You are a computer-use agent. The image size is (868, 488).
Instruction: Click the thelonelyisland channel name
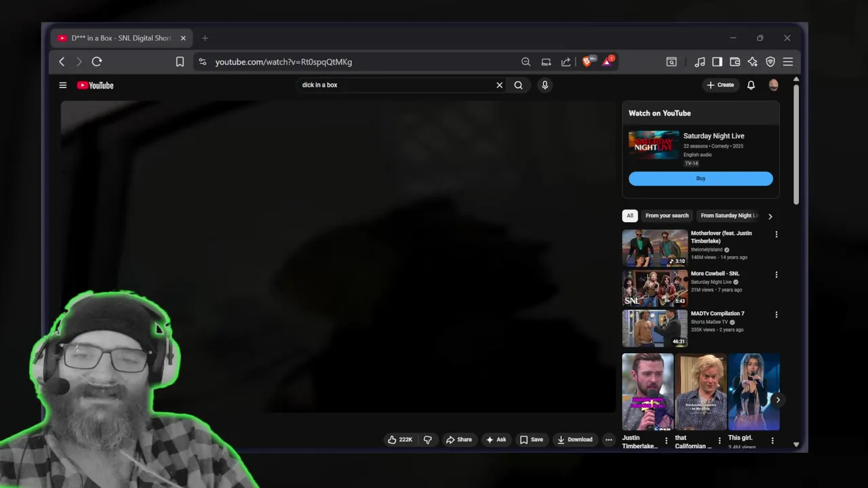click(707, 249)
